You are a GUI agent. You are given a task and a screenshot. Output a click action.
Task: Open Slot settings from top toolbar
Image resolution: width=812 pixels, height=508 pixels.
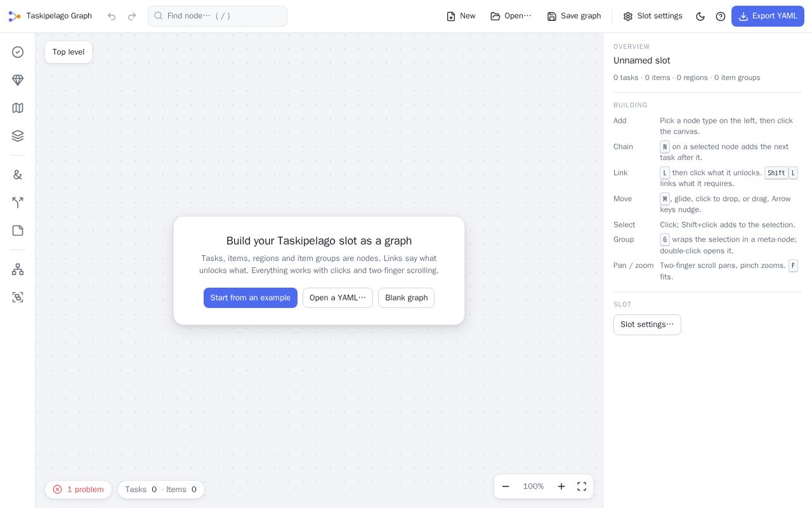653,16
